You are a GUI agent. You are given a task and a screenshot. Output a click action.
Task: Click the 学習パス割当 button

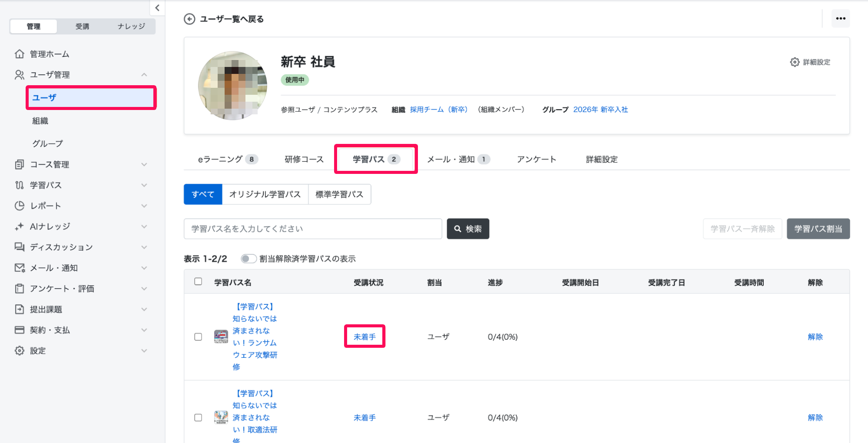tap(818, 229)
